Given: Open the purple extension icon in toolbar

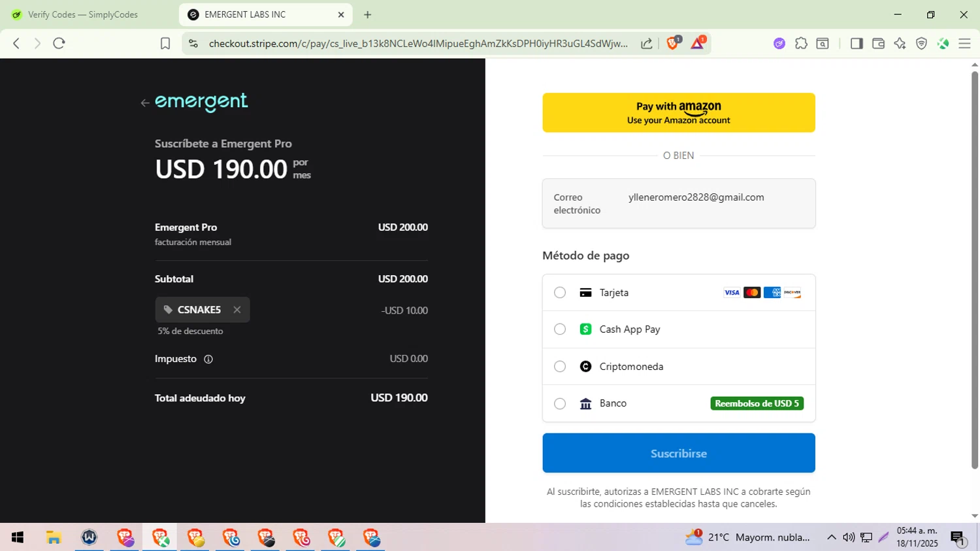Looking at the screenshot, I should point(779,44).
